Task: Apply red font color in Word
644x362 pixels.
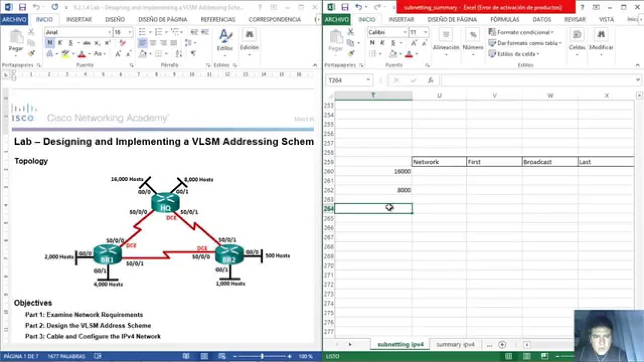Action: tap(82, 54)
